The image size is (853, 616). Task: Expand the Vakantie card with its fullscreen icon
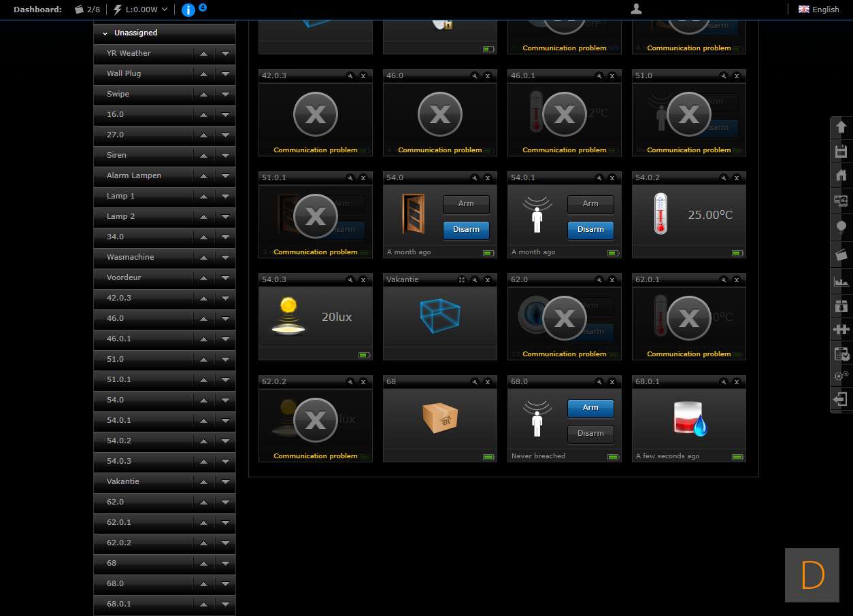463,279
